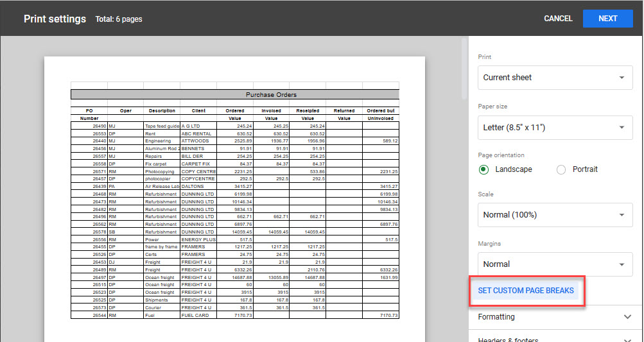Select the Landscape orientation radio button
644x342 pixels.
point(483,169)
